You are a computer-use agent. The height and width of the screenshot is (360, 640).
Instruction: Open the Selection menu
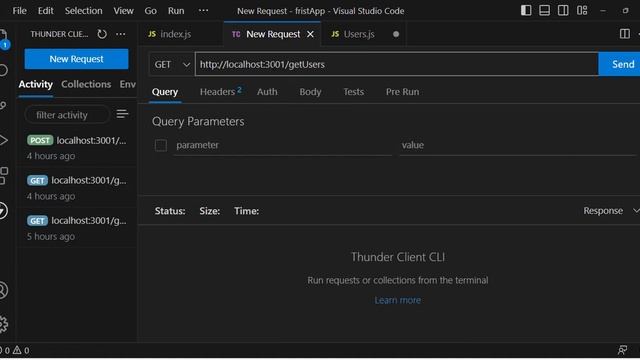pyautogui.click(x=84, y=11)
